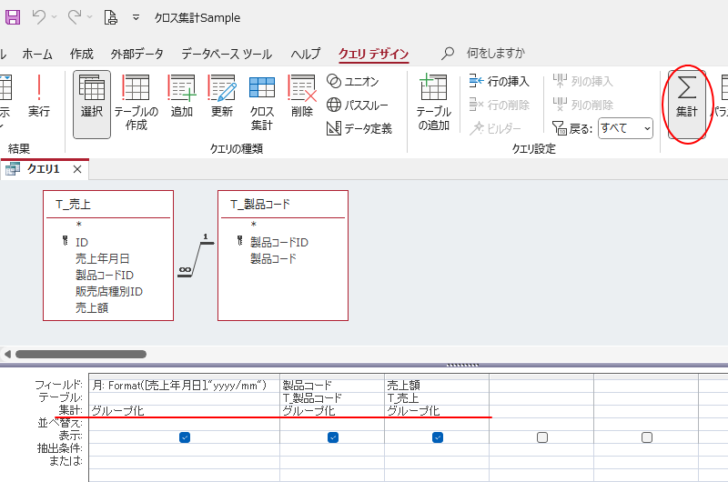Click the Undo arrow icon

tap(39, 17)
